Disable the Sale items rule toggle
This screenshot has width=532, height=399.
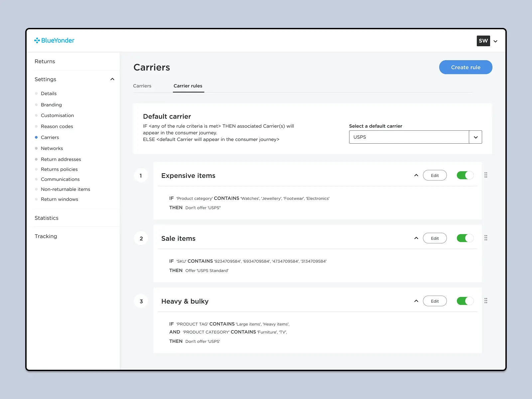point(465,238)
